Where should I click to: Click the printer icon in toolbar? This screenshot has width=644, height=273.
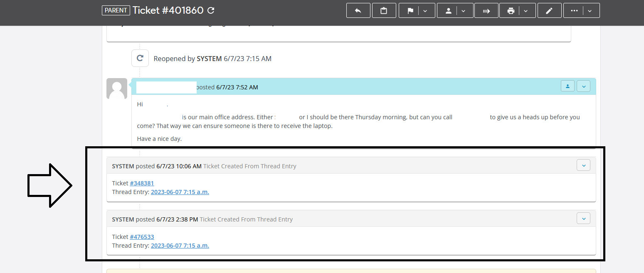tap(511, 11)
